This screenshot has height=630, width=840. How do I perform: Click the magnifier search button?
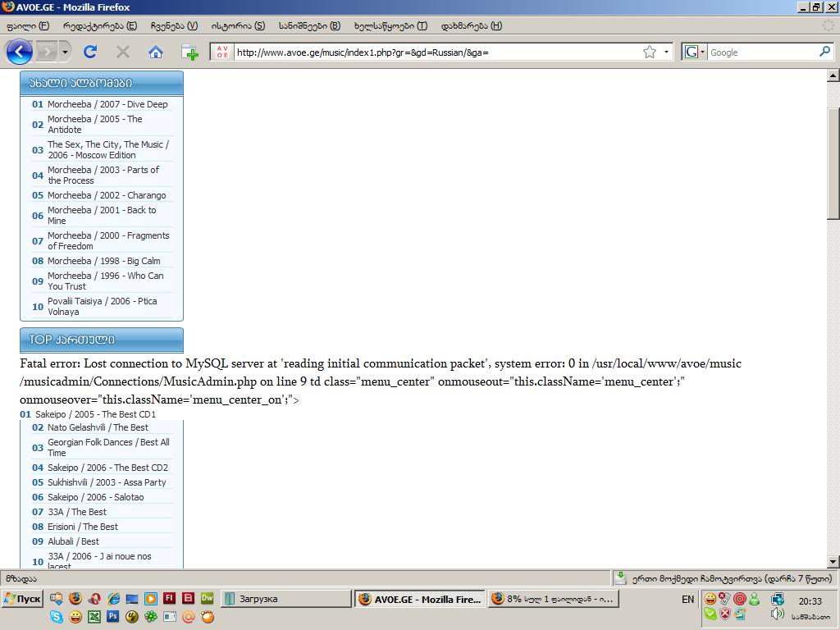(824, 52)
